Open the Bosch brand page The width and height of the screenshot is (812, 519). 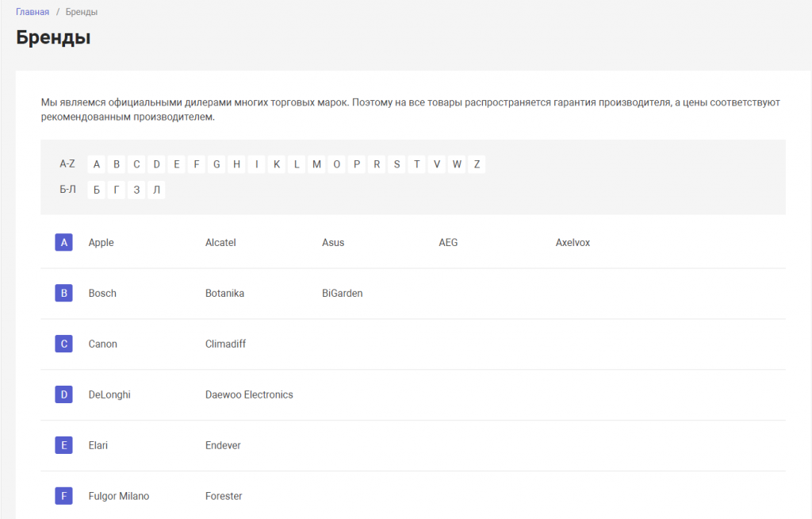[x=102, y=294]
